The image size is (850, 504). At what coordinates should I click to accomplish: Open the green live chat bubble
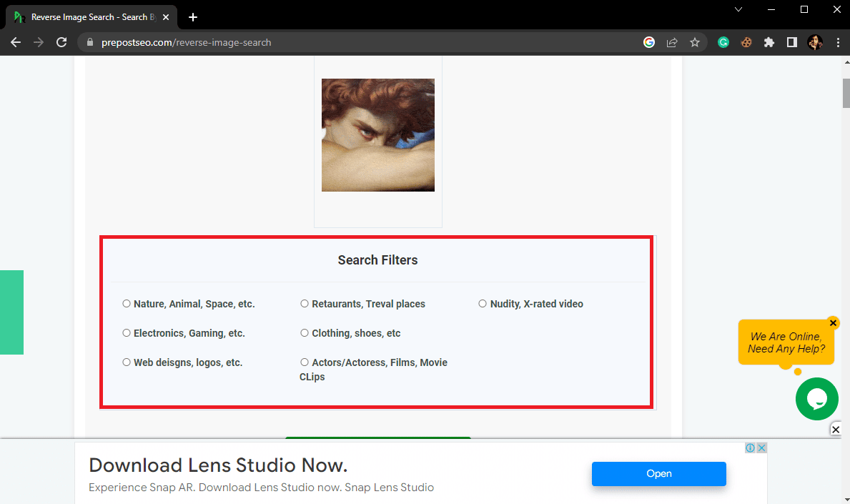tap(817, 399)
